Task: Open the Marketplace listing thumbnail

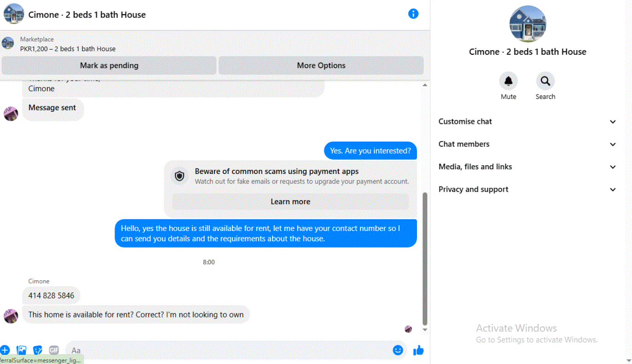Action: [x=8, y=44]
